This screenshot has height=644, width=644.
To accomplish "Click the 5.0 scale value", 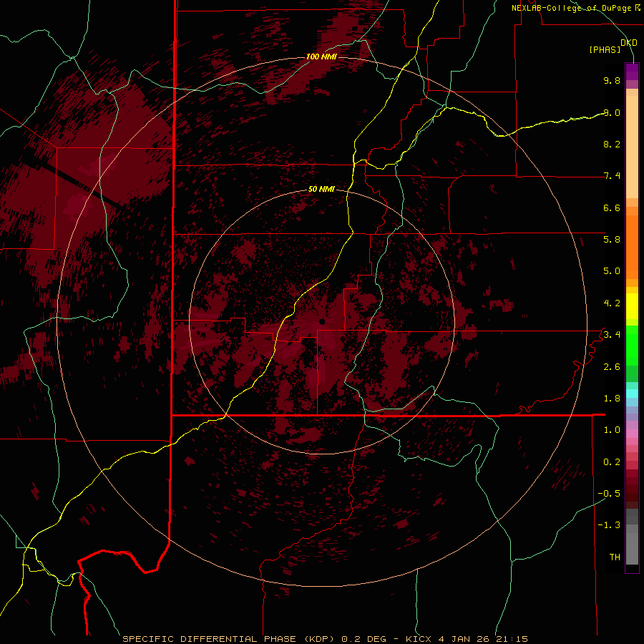I will tap(612, 271).
